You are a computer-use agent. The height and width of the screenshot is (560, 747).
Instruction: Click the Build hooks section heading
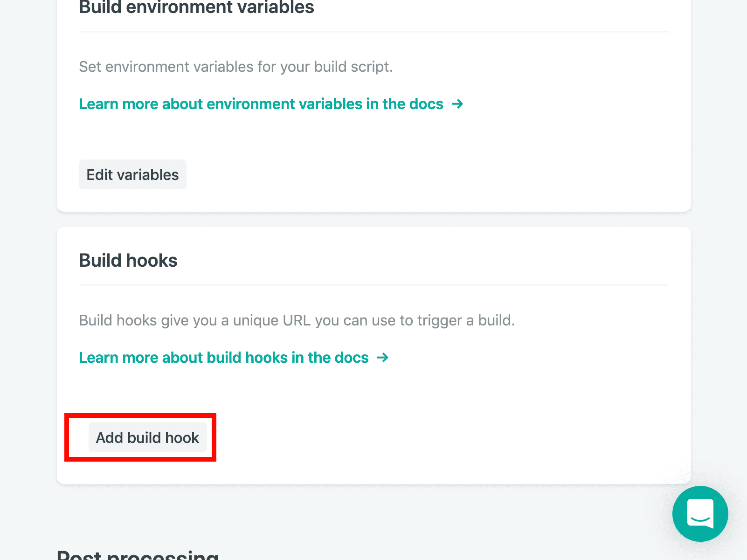(128, 260)
